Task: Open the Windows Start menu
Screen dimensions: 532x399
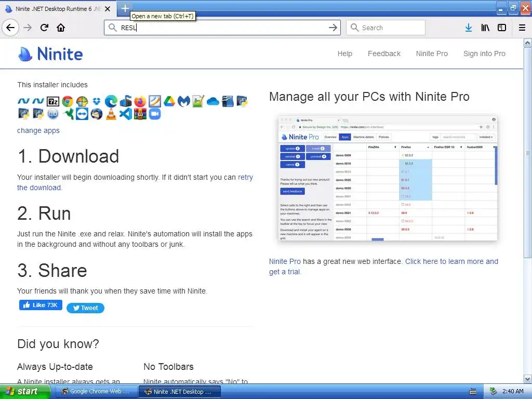Action: coord(24,392)
